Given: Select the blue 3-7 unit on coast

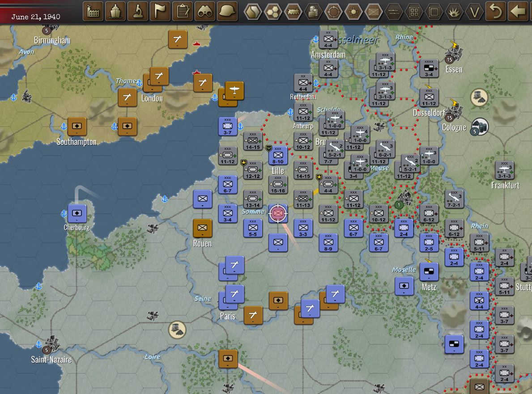Looking at the screenshot, I should 228,127.
